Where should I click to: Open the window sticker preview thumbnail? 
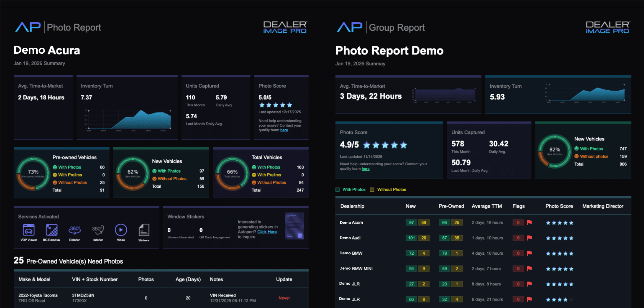click(x=294, y=226)
